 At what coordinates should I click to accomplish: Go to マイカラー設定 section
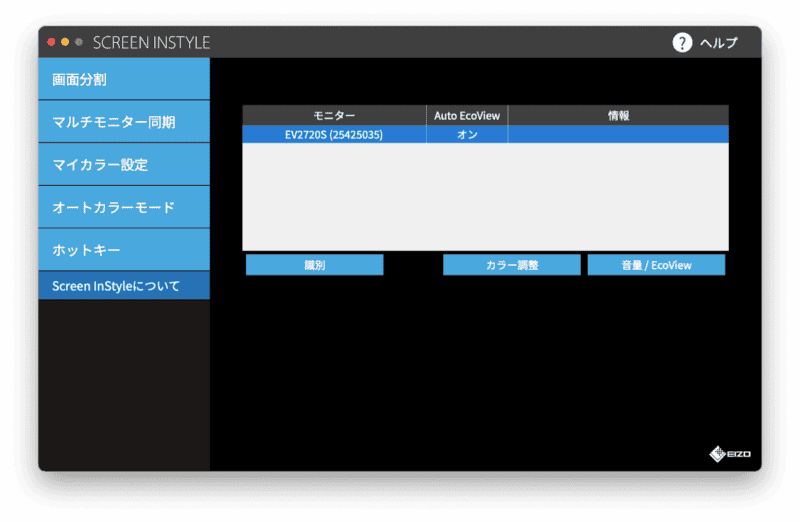[x=124, y=164]
